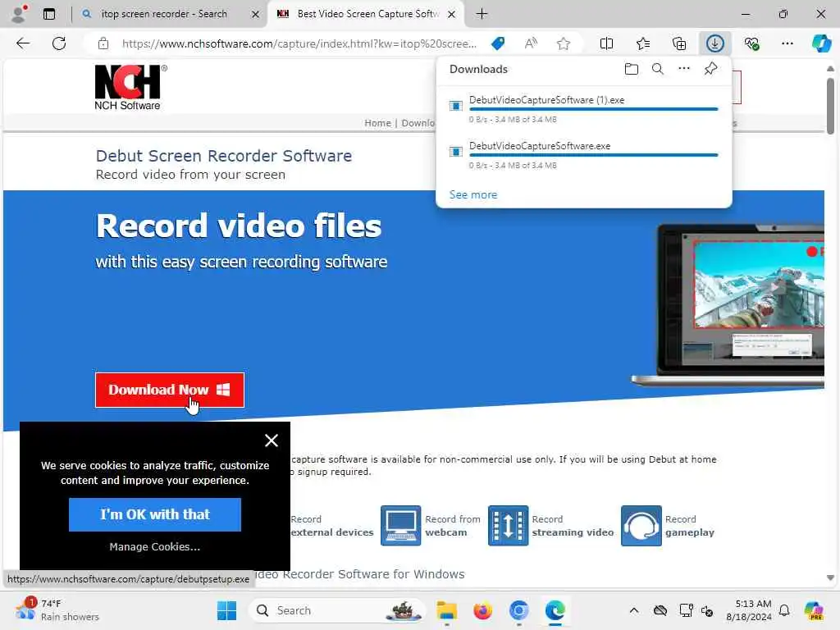Screen dimensions: 840x630
Task: Click Record streaming video icon
Action: point(508,526)
